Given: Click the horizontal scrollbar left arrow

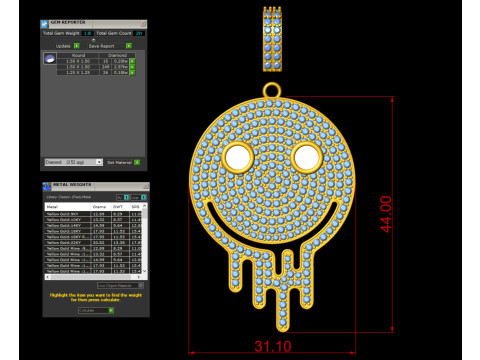Looking at the screenshot, I should point(47,277).
